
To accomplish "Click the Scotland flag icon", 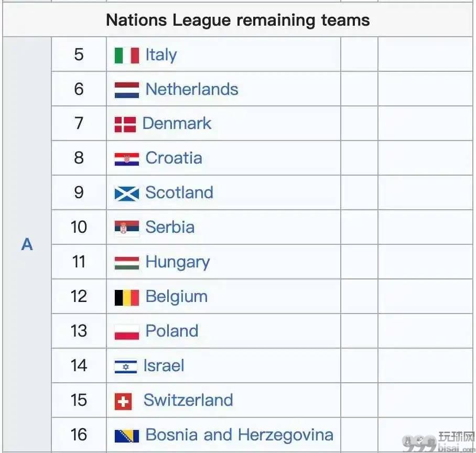I will click(126, 193).
